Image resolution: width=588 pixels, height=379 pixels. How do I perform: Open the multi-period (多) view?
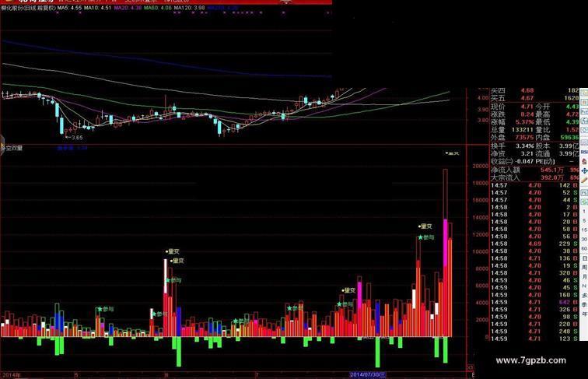tap(584, 295)
